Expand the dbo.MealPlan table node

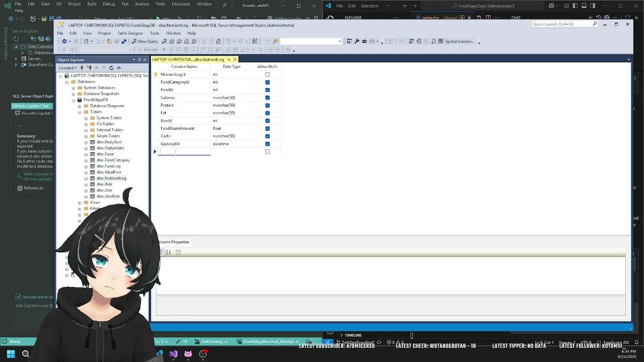(86, 172)
